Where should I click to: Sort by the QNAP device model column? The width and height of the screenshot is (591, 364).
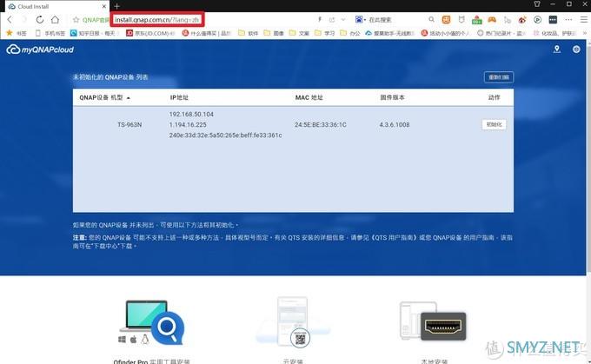pos(104,97)
